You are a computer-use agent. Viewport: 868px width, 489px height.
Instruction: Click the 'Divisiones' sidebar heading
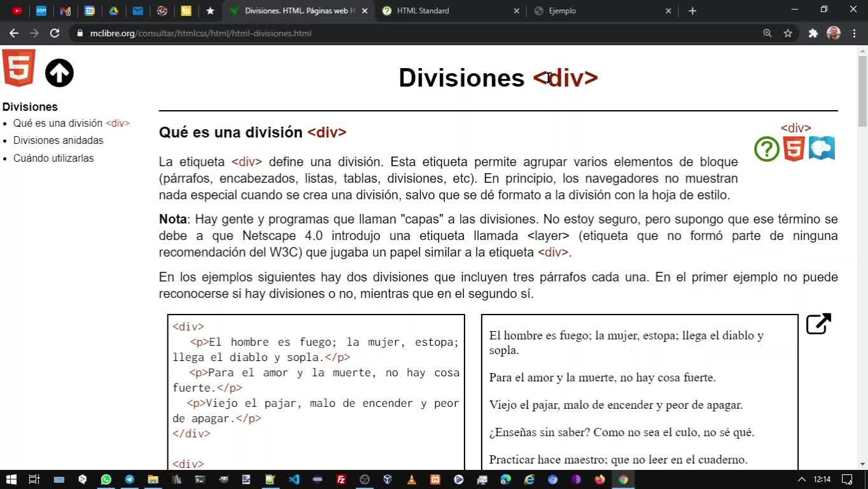(30, 107)
